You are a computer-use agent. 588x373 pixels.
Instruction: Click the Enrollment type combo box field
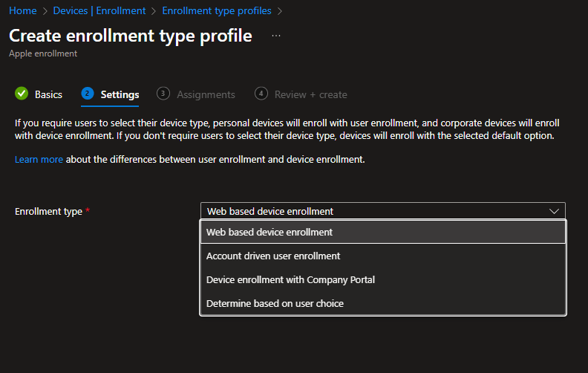pyautogui.click(x=375, y=211)
